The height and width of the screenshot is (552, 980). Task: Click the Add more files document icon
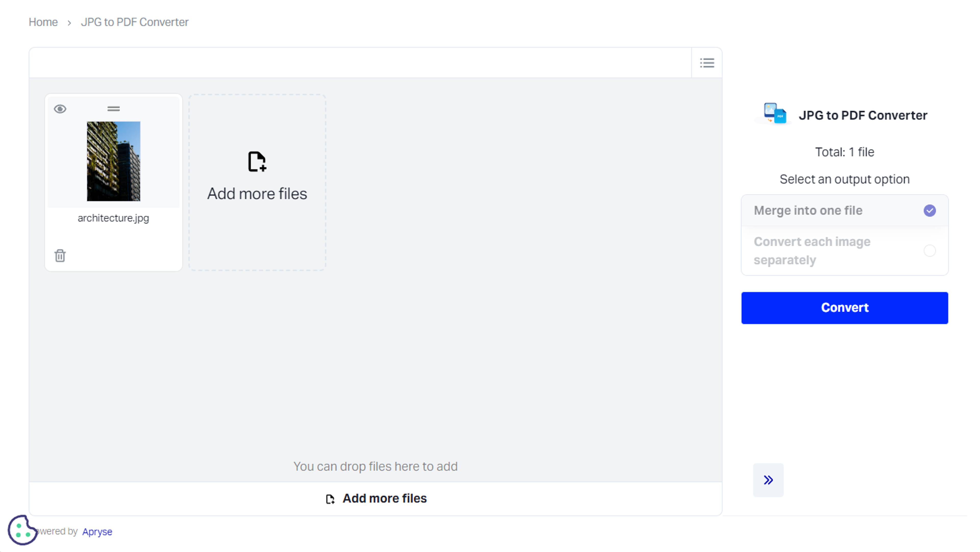point(256,161)
